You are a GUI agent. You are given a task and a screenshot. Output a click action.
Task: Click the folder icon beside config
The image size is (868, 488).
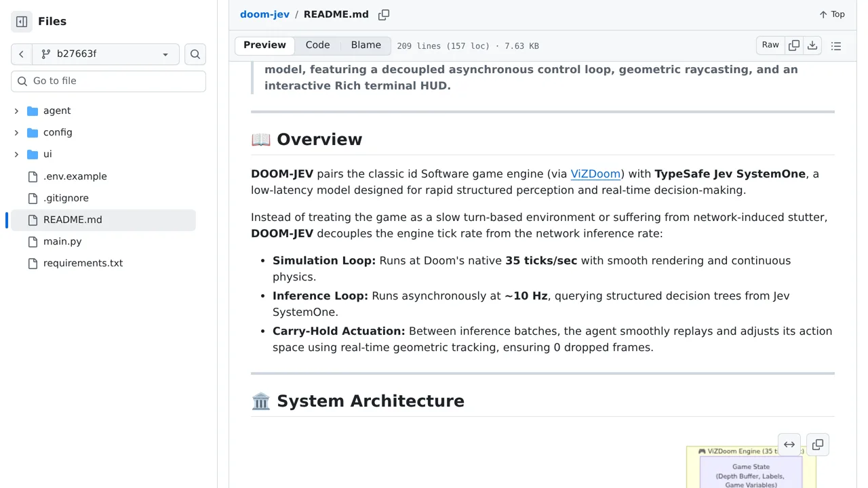33,133
